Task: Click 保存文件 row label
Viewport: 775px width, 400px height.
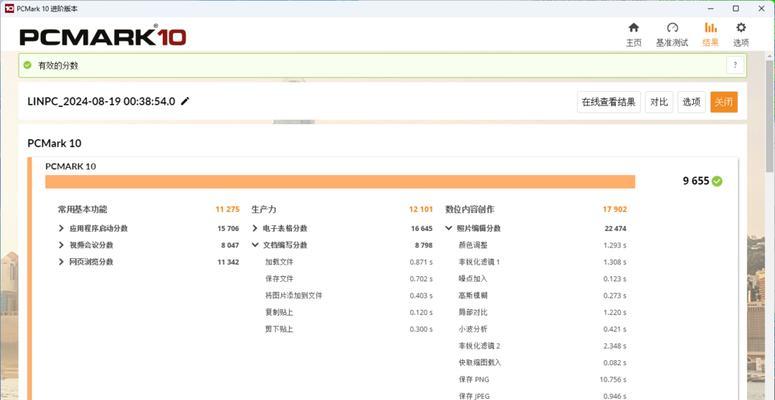Action: coord(279,279)
